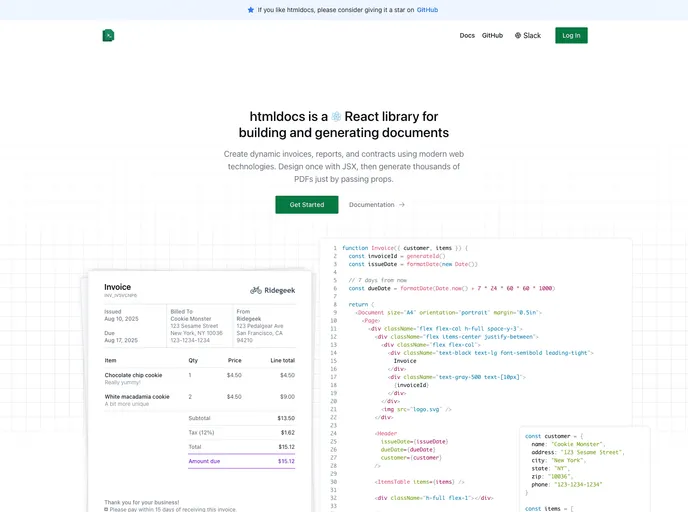
Task: Click the React atom icon in headline
Action: pos(336,116)
